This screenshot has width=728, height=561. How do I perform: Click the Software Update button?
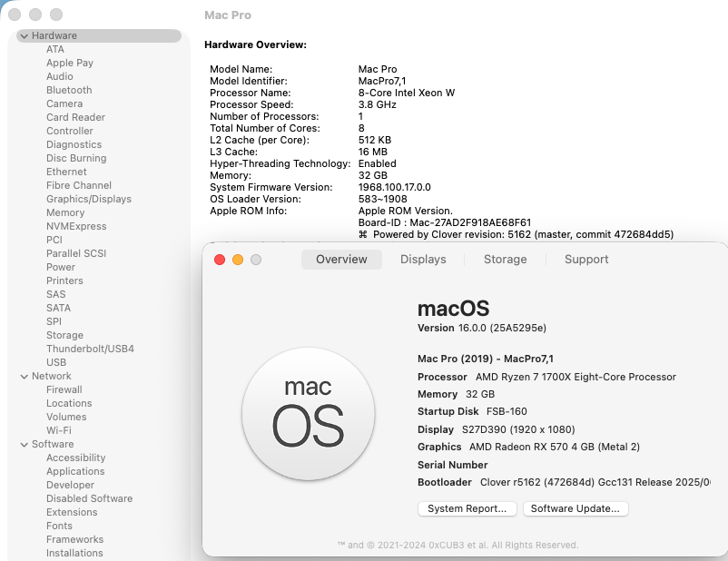pyautogui.click(x=576, y=508)
